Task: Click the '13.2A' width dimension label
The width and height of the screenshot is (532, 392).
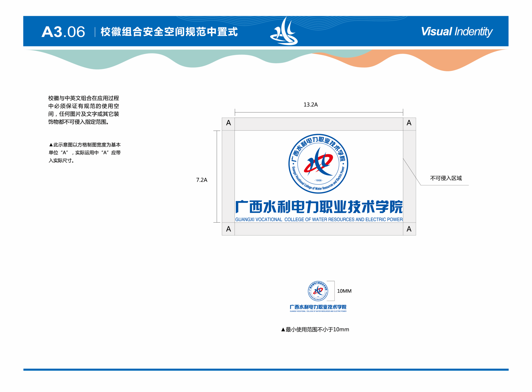Action: pyautogui.click(x=310, y=105)
